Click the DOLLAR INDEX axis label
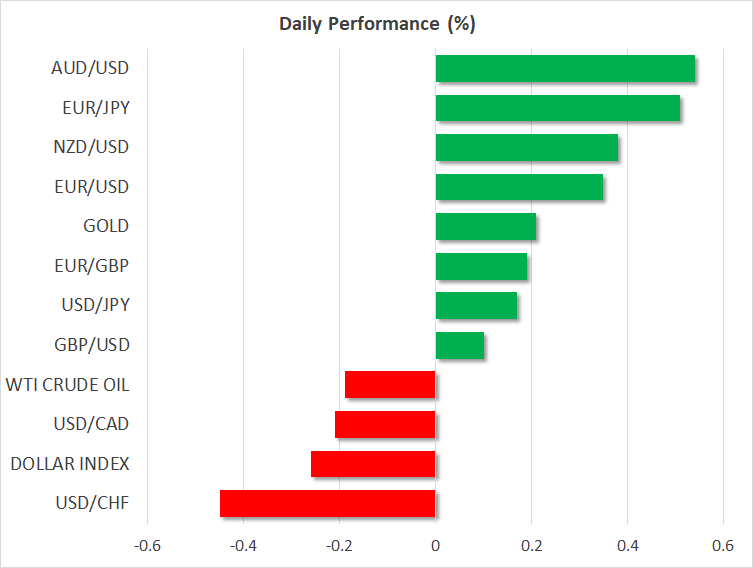Image resolution: width=753 pixels, height=568 pixels. point(70,464)
